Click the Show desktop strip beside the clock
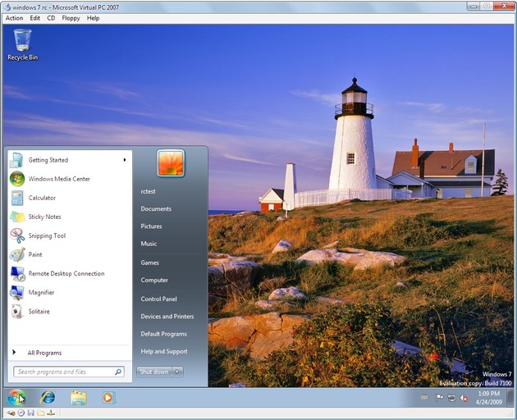 pos(511,398)
